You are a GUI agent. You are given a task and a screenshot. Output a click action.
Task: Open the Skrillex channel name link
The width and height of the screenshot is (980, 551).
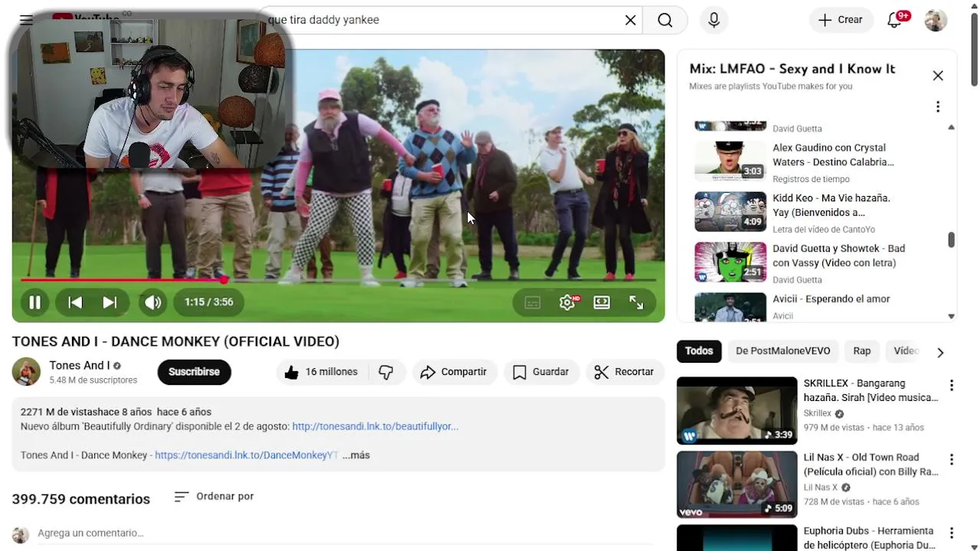tap(818, 413)
